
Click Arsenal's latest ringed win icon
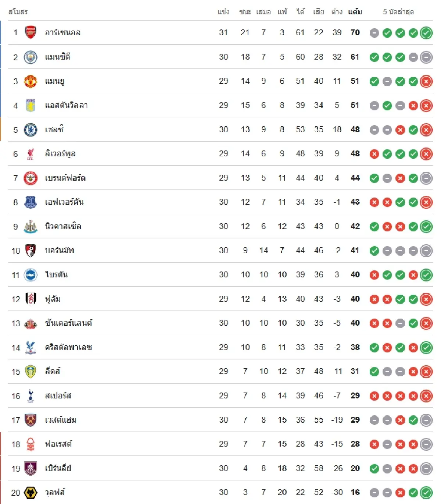pyautogui.click(x=426, y=33)
